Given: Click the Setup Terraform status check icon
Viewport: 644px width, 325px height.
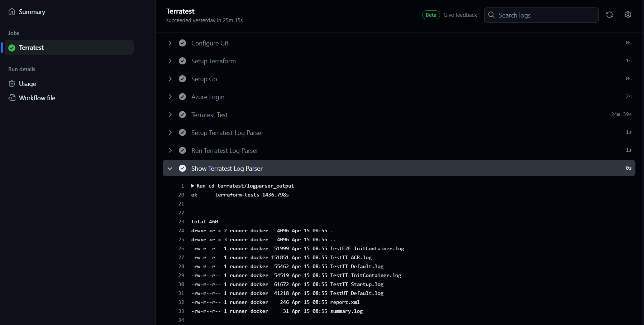Looking at the screenshot, I should pos(182,61).
